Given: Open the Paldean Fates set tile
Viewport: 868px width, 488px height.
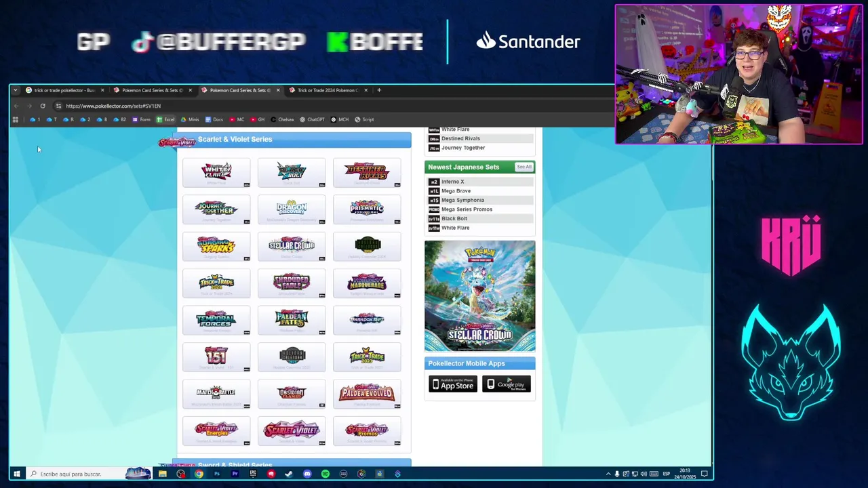Looking at the screenshot, I should click(x=292, y=321).
